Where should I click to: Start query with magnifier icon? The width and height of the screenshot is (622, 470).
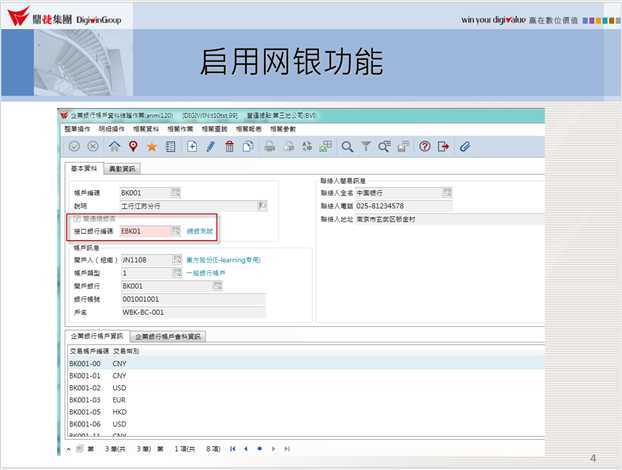[x=347, y=147]
